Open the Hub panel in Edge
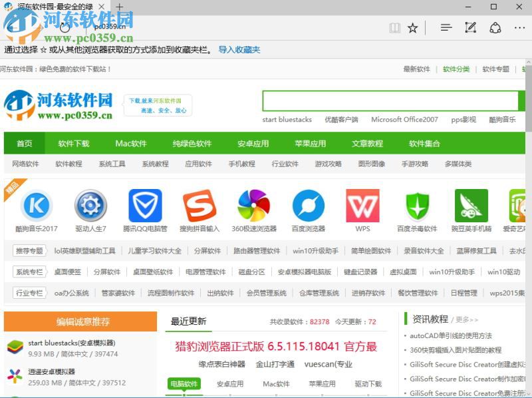The width and height of the screenshot is (532, 398). coord(446,28)
